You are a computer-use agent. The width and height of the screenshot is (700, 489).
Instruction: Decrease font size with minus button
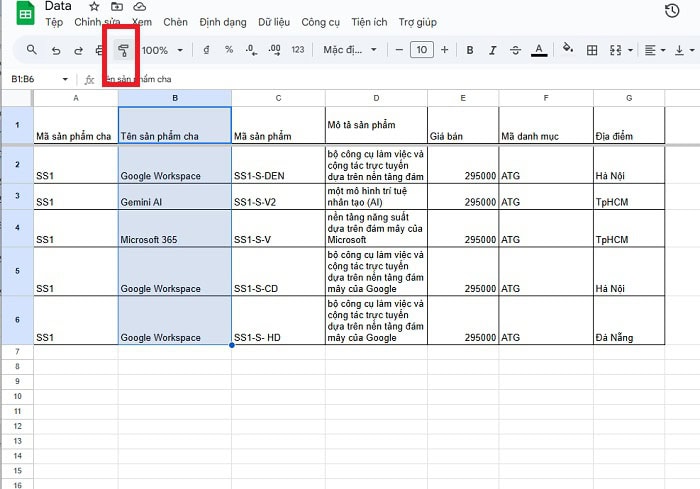coord(400,50)
